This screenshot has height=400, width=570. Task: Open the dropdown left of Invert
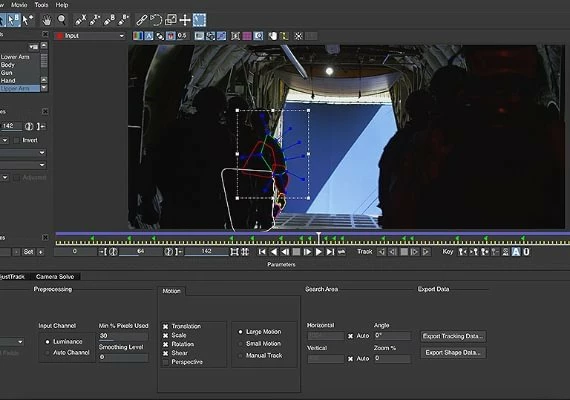4,140
